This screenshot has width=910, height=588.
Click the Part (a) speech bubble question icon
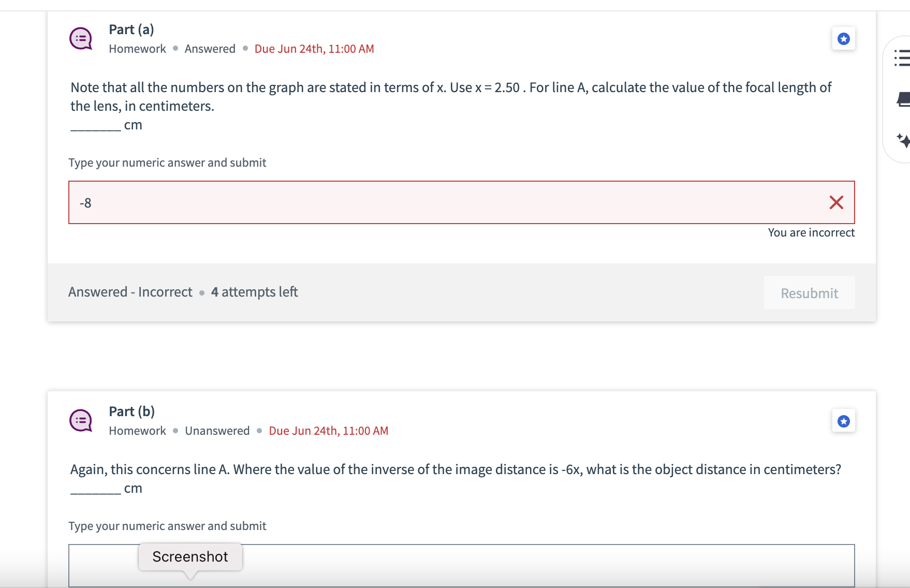click(x=80, y=38)
